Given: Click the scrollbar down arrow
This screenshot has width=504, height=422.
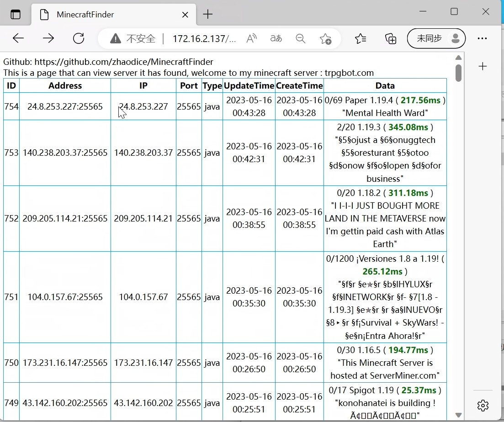Looking at the screenshot, I should [459, 415].
